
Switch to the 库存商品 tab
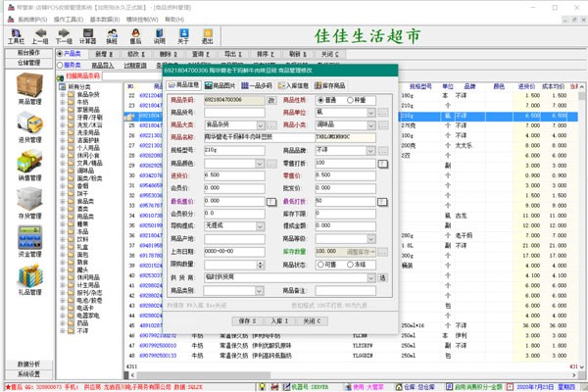coord(329,85)
